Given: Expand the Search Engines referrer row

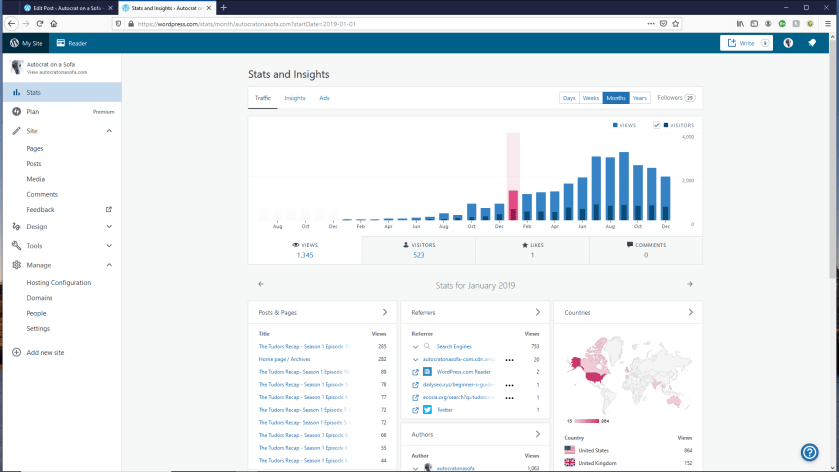Looking at the screenshot, I should tap(416, 346).
